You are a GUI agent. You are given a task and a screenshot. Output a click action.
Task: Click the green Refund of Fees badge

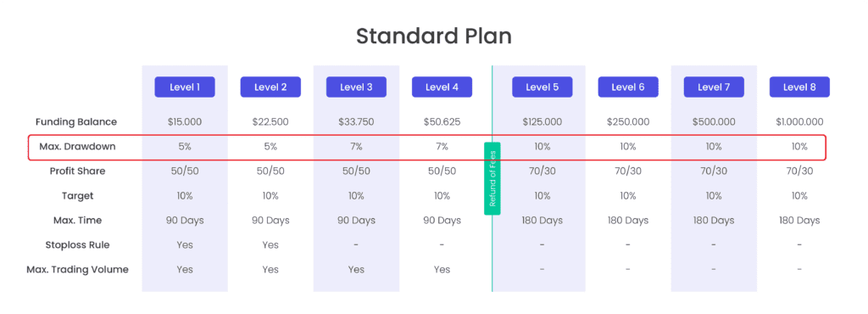point(492,178)
